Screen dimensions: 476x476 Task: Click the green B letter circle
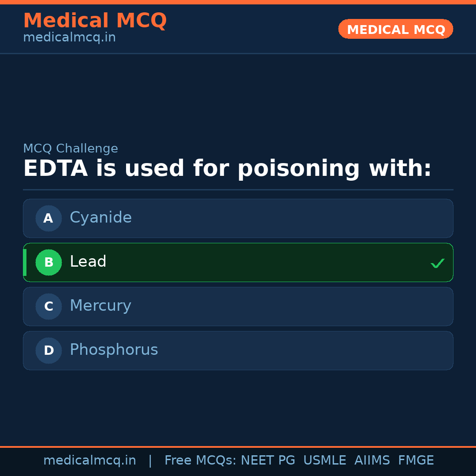[48, 262]
